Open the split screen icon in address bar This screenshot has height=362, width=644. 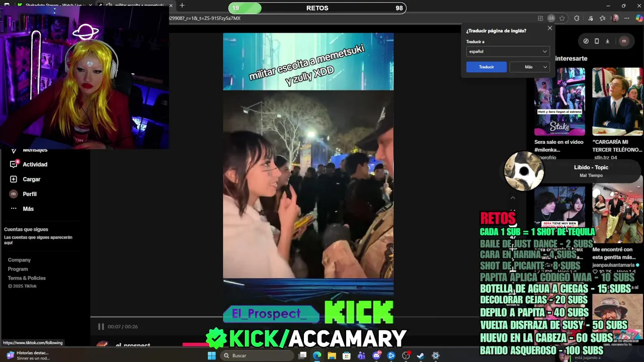point(540,18)
